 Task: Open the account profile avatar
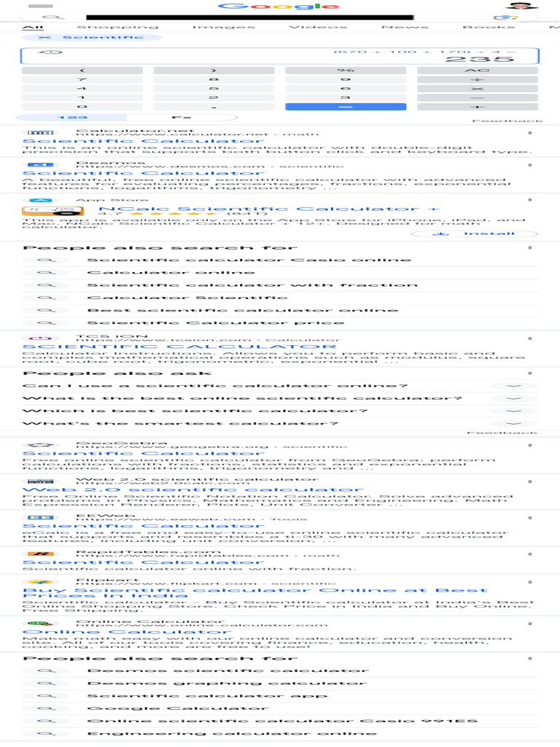click(522, 6)
